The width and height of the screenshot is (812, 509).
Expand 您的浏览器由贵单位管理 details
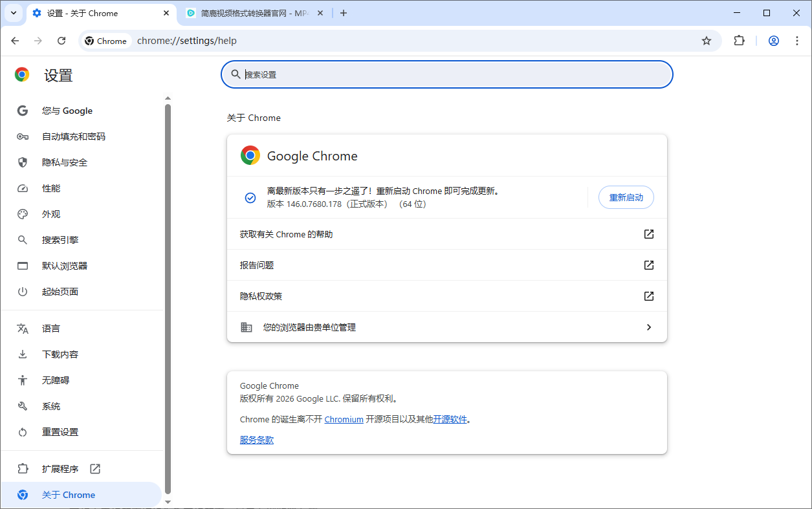click(x=446, y=327)
